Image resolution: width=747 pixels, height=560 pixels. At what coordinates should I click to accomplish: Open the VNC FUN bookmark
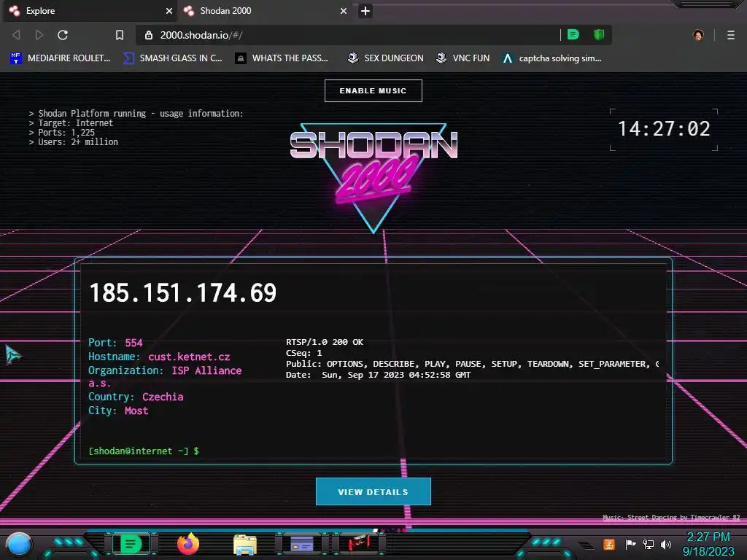pyautogui.click(x=463, y=58)
